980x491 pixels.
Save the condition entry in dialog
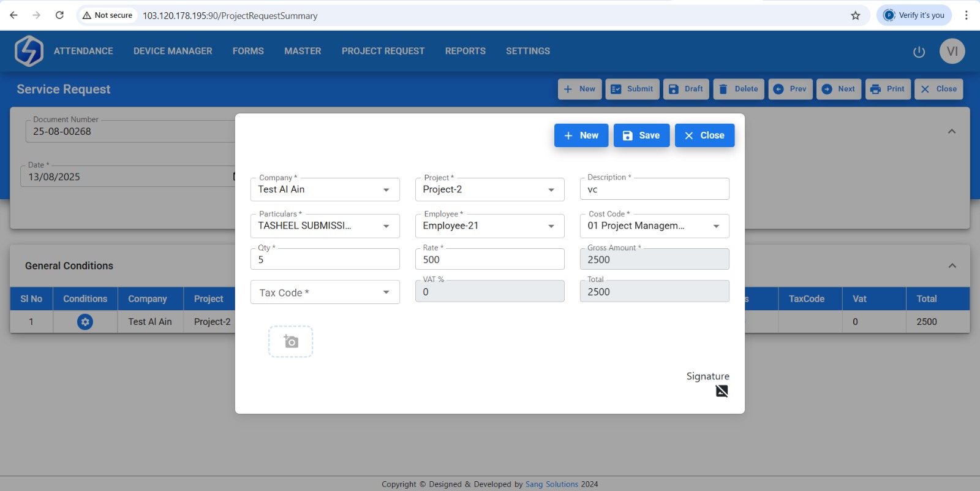coord(641,135)
